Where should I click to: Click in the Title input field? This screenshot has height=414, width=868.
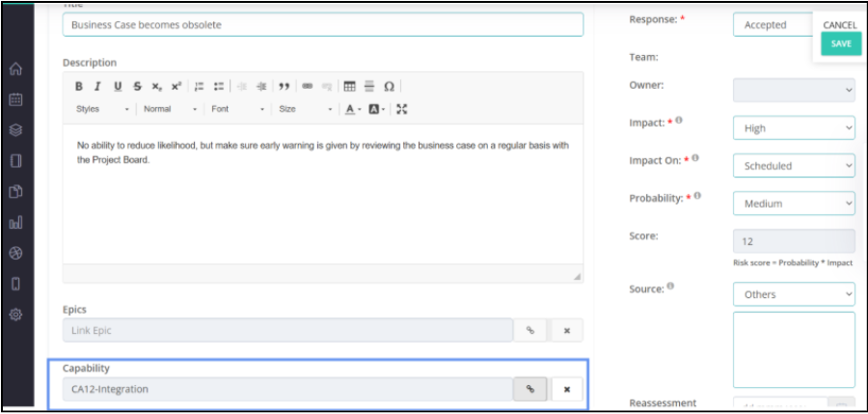[323, 25]
